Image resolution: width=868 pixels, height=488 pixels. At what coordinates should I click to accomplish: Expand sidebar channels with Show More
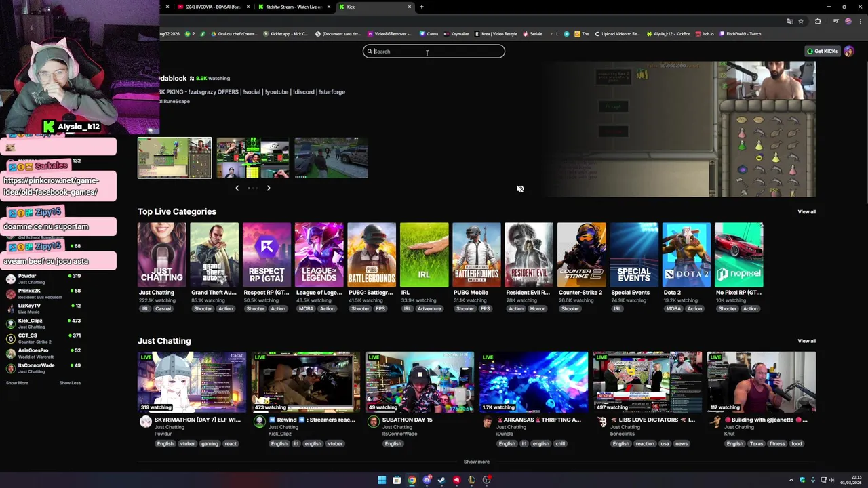[17, 383]
